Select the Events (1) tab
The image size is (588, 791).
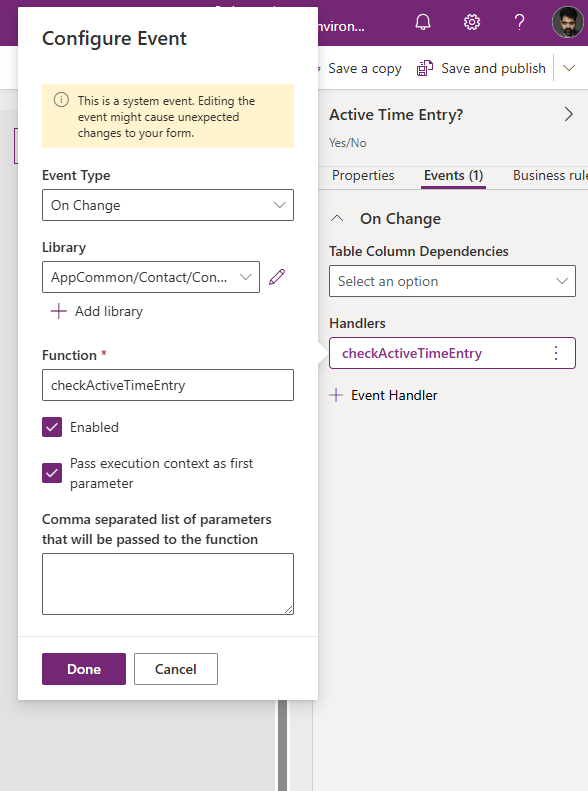point(453,176)
